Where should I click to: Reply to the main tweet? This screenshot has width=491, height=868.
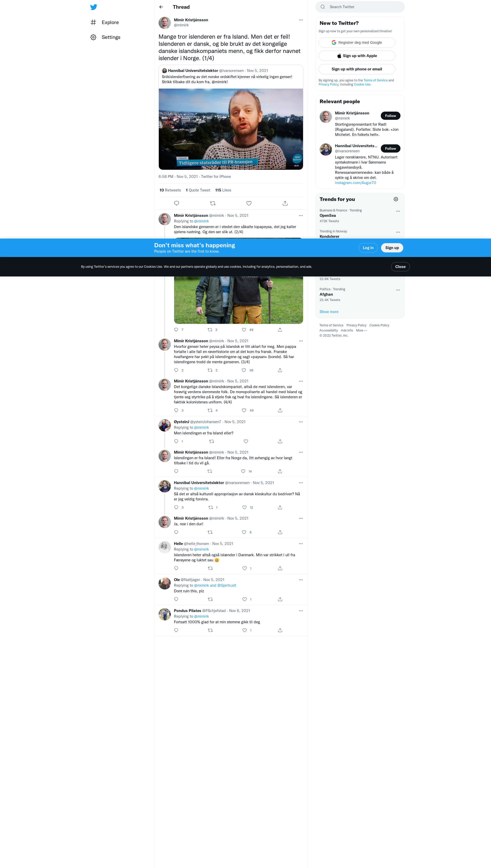pos(176,203)
